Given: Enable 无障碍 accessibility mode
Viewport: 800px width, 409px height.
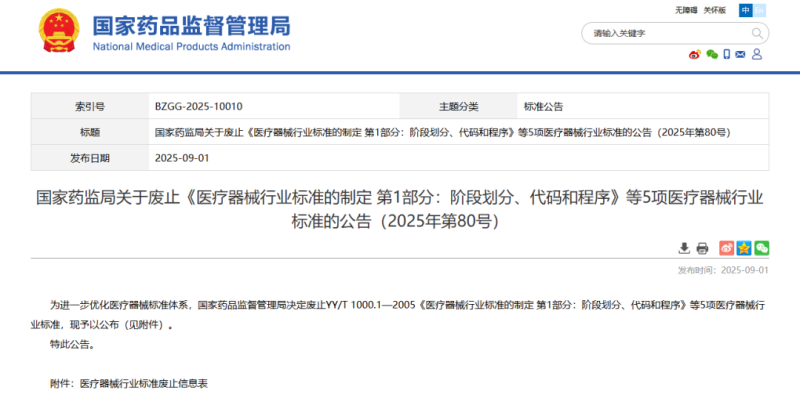Looking at the screenshot, I should (687, 10).
